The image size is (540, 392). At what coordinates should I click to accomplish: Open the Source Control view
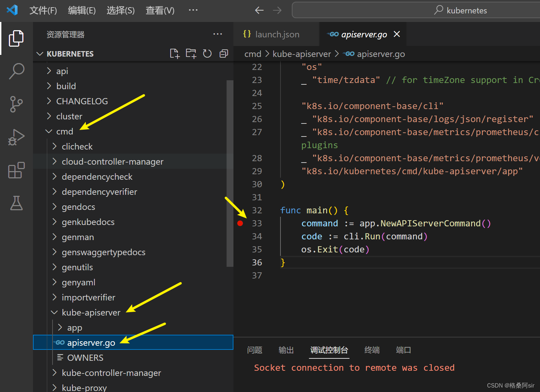[x=16, y=104]
